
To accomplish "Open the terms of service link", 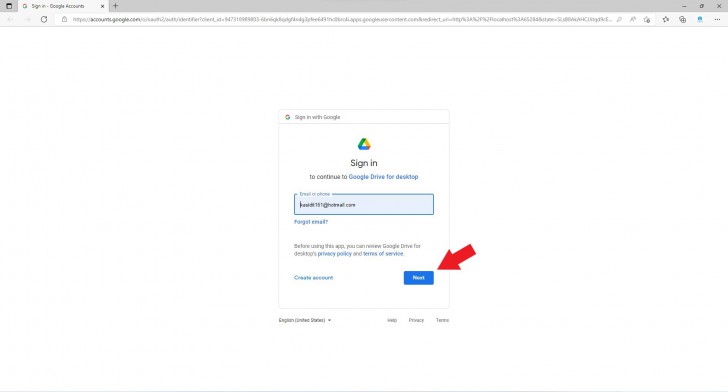I will pyautogui.click(x=384, y=254).
